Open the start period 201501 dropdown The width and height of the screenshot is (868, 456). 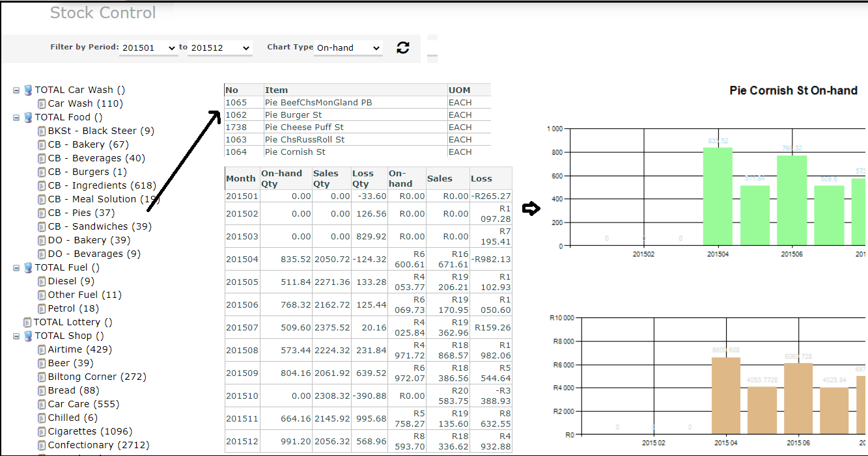pos(148,48)
